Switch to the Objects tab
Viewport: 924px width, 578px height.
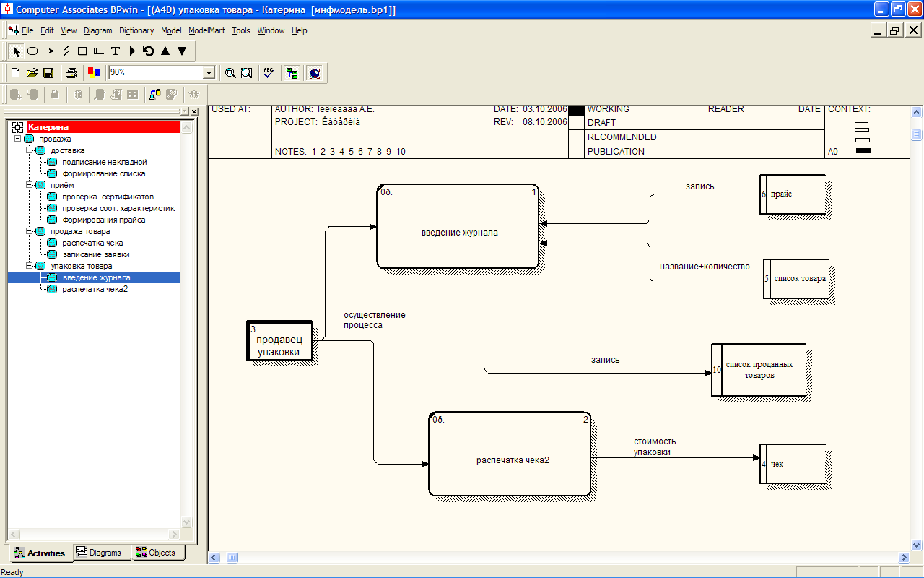[156, 553]
